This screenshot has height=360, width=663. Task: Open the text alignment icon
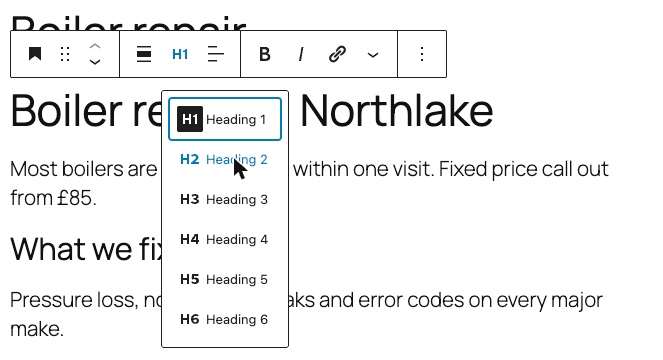pyautogui.click(x=216, y=54)
